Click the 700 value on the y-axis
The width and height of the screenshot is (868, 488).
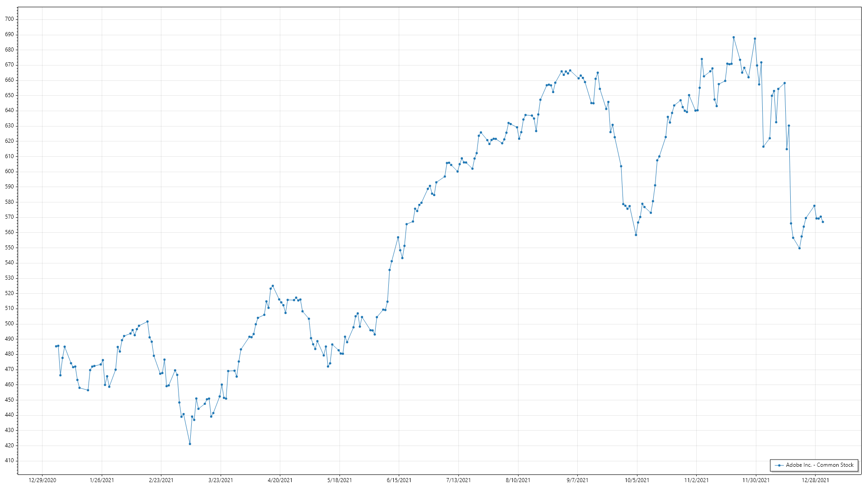(9, 19)
